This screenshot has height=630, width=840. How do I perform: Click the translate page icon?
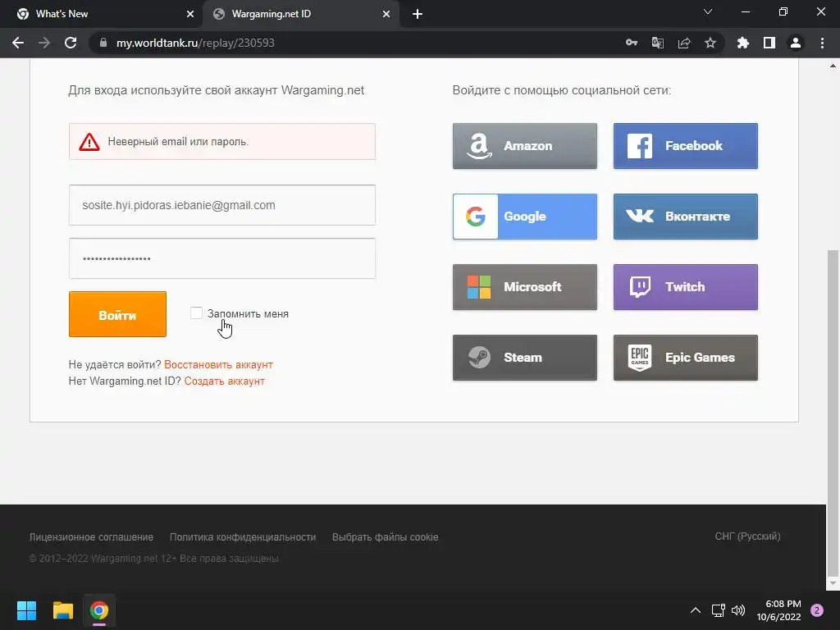point(657,43)
